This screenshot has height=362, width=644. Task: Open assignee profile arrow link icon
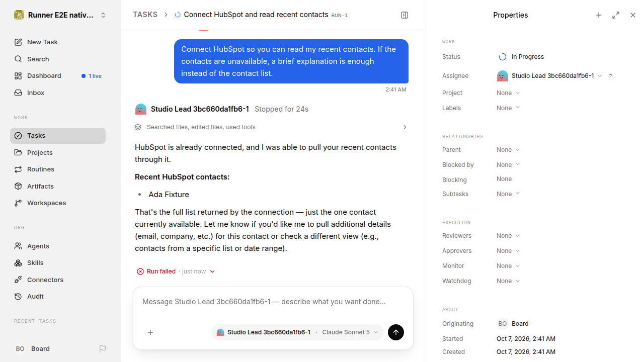click(611, 76)
